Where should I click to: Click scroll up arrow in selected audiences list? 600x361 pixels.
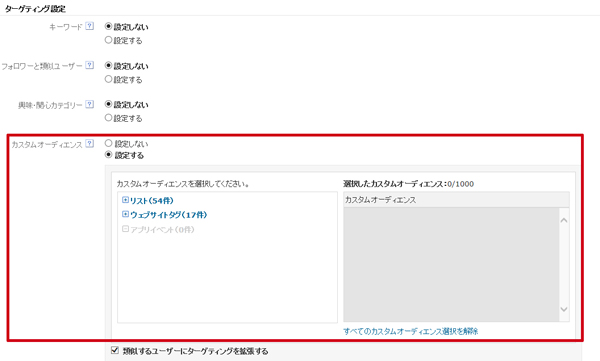(x=564, y=221)
